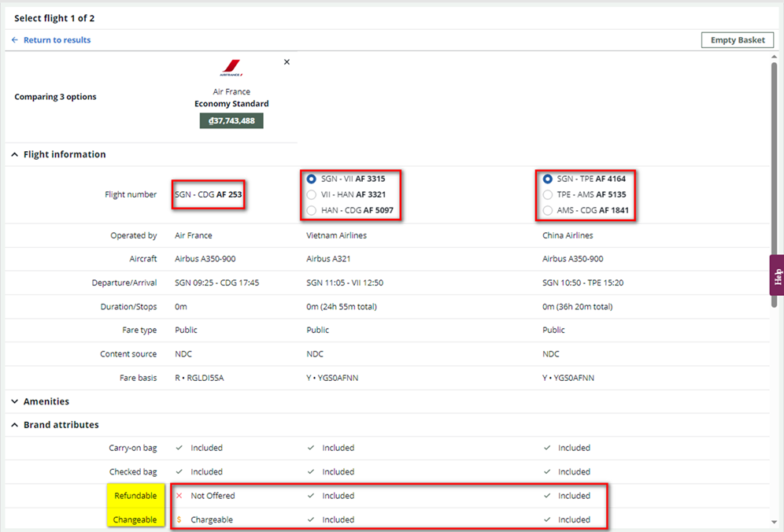Image resolution: width=784 pixels, height=532 pixels.
Task: Select the HAN - CDG AF 5097 radio
Action: [x=312, y=210]
